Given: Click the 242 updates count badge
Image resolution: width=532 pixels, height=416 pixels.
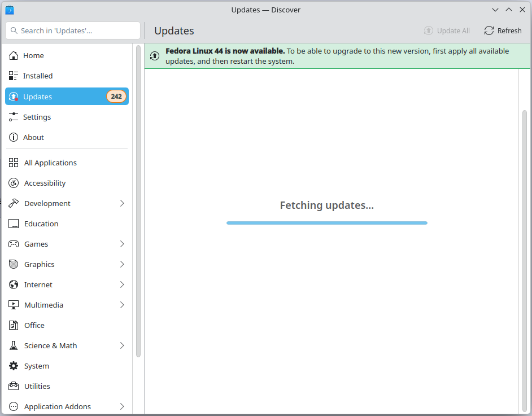Looking at the screenshot, I should coord(116,97).
